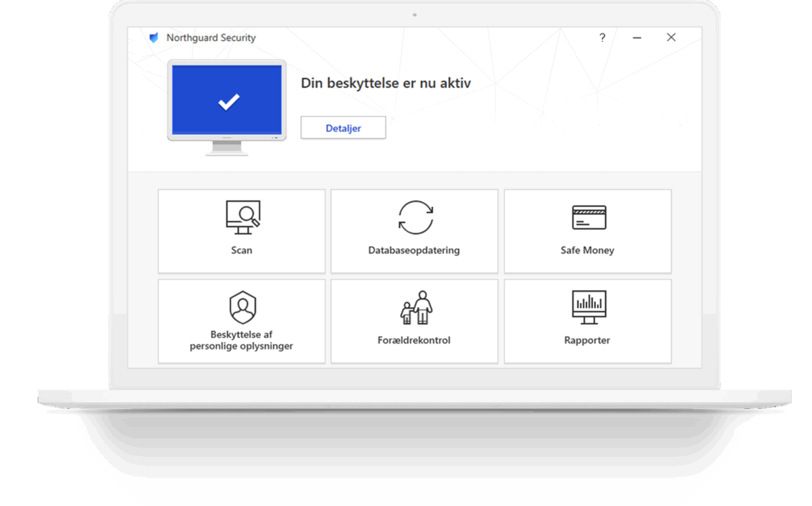This screenshot has height=506, width=812.
Task: Open the Rapporter text label
Action: coord(587,340)
